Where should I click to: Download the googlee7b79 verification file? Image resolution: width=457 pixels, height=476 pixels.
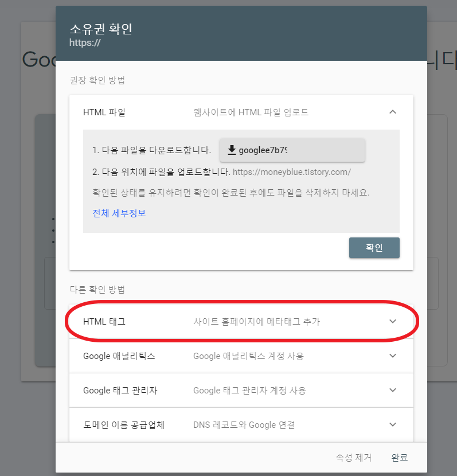coord(292,150)
